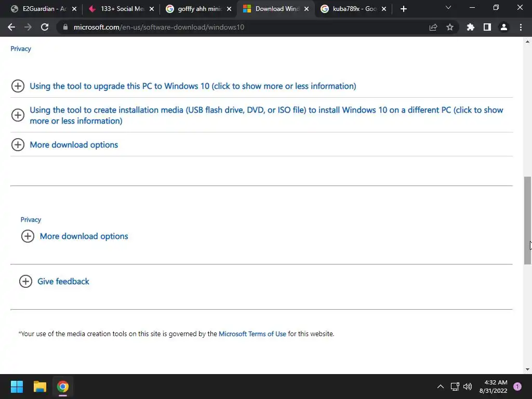Open the clock and date panel

[494, 387]
